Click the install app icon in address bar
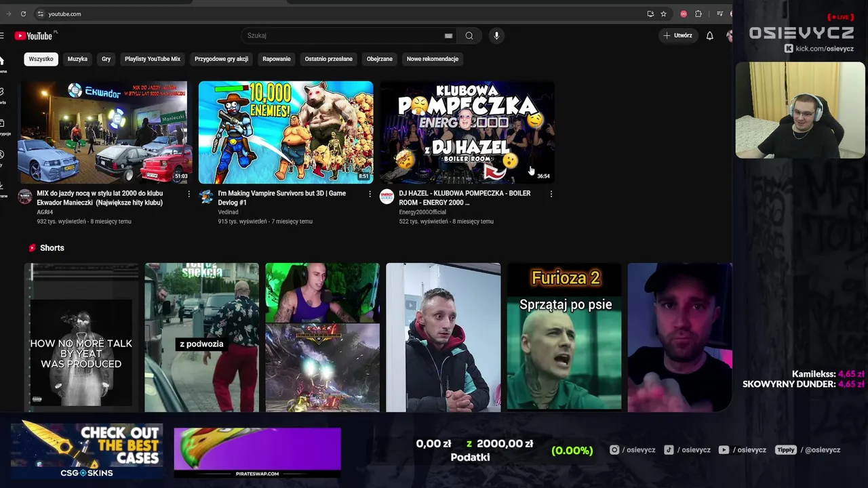 (650, 14)
